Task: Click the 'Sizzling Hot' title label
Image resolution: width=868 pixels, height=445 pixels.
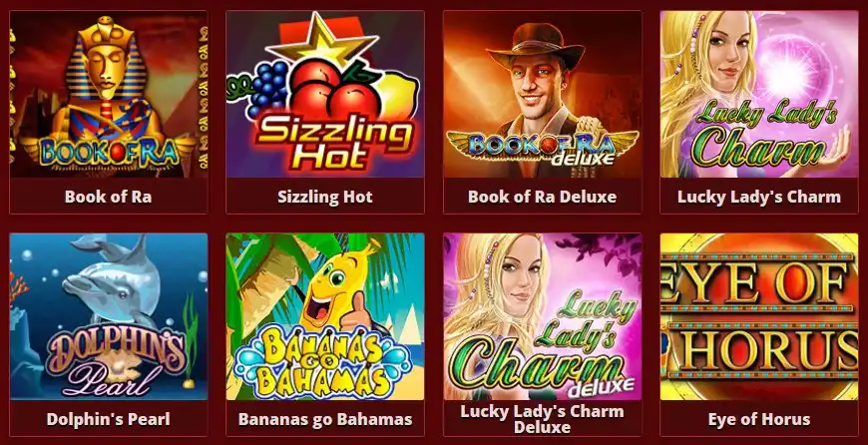Action: [x=325, y=197]
